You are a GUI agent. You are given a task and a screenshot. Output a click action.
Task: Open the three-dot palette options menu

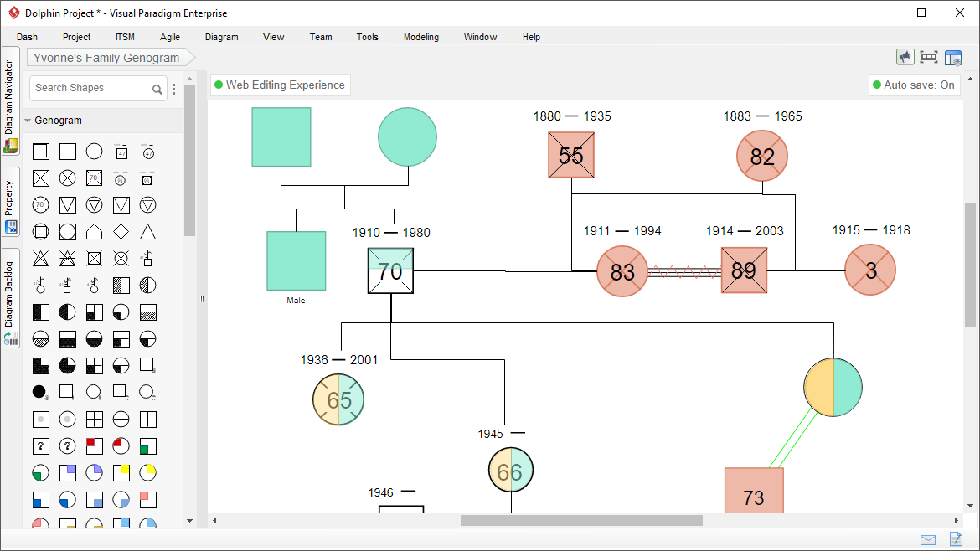[174, 89]
